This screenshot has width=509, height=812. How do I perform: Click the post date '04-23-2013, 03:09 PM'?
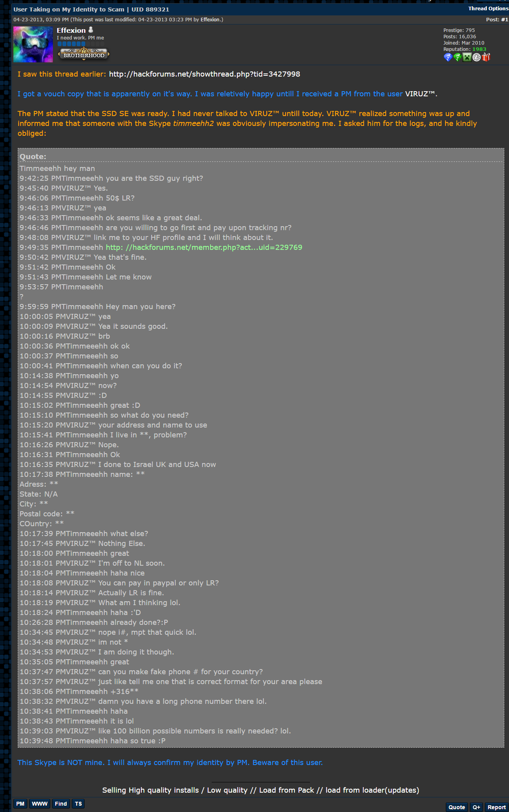point(41,19)
